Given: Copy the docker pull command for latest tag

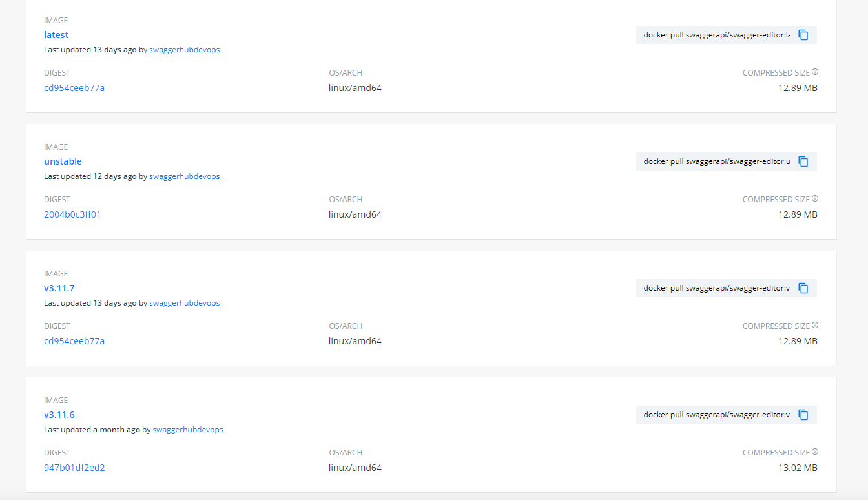Looking at the screenshot, I should tap(803, 34).
